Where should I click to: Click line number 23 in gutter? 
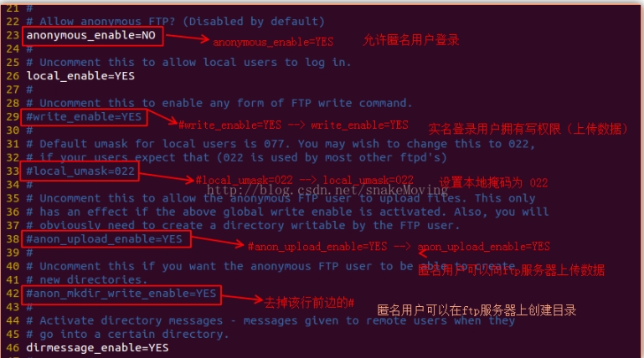[13, 35]
